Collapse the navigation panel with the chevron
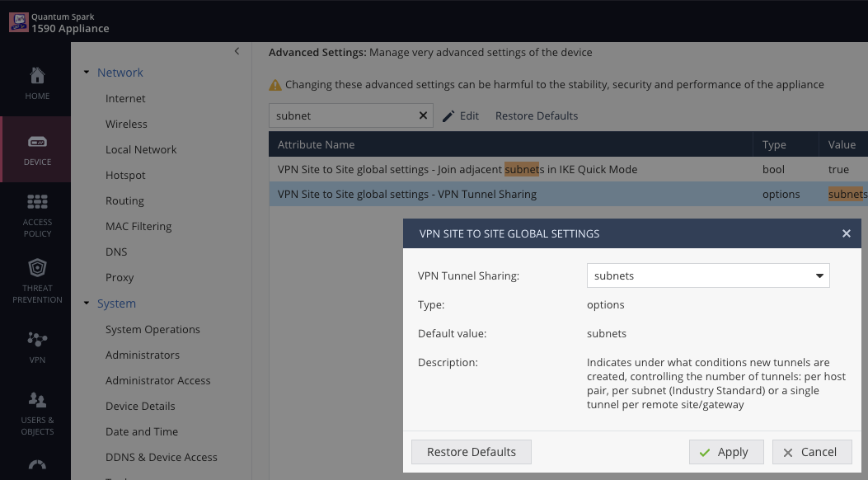This screenshot has width=868, height=480. tap(237, 50)
